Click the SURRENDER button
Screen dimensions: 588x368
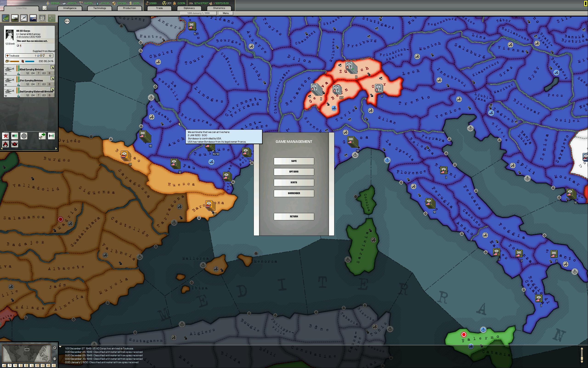click(x=294, y=193)
